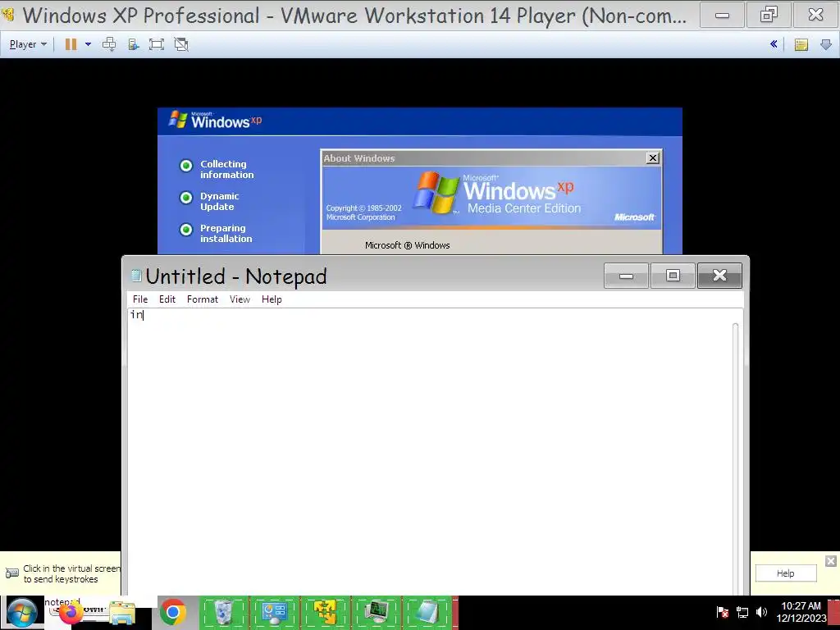Open network status tray icon
Viewport: 840px width, 630px height.
742,612
